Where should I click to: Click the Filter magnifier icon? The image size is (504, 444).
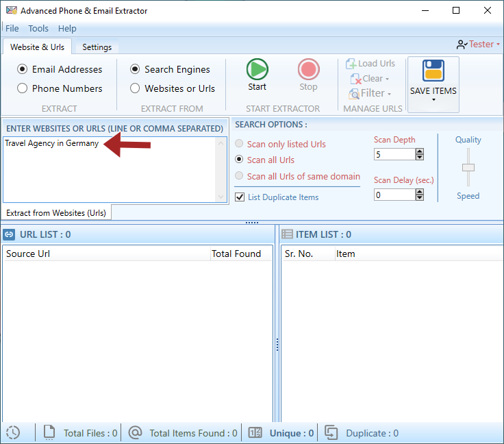click(354, 94)
